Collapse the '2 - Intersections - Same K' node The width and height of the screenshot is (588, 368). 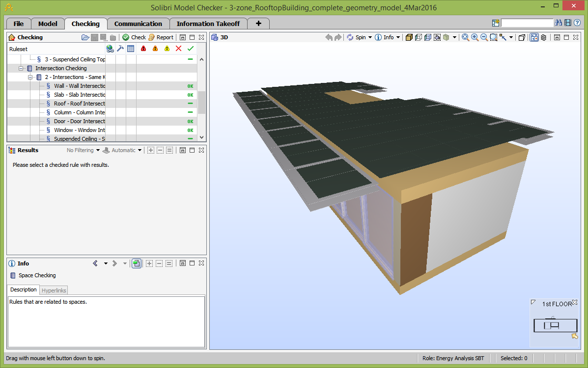(x=30, y=77)
